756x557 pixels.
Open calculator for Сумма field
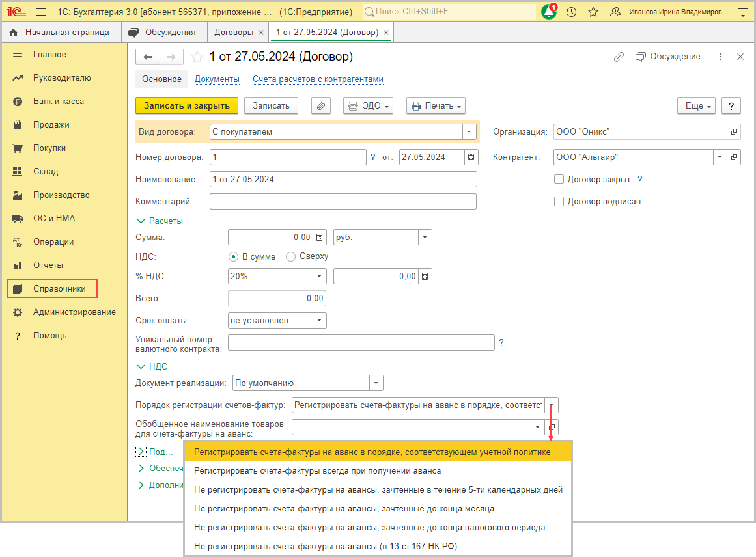(x=319, y=237)
